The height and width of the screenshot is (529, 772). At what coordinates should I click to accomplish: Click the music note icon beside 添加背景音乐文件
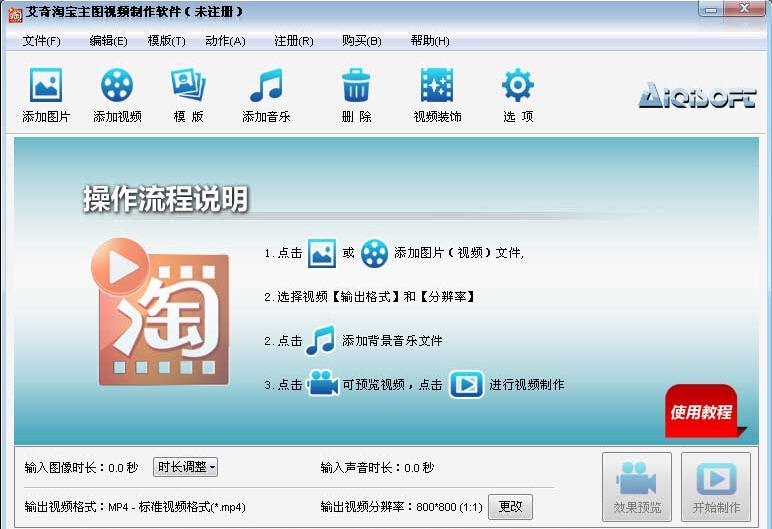(x=320, y=340)
